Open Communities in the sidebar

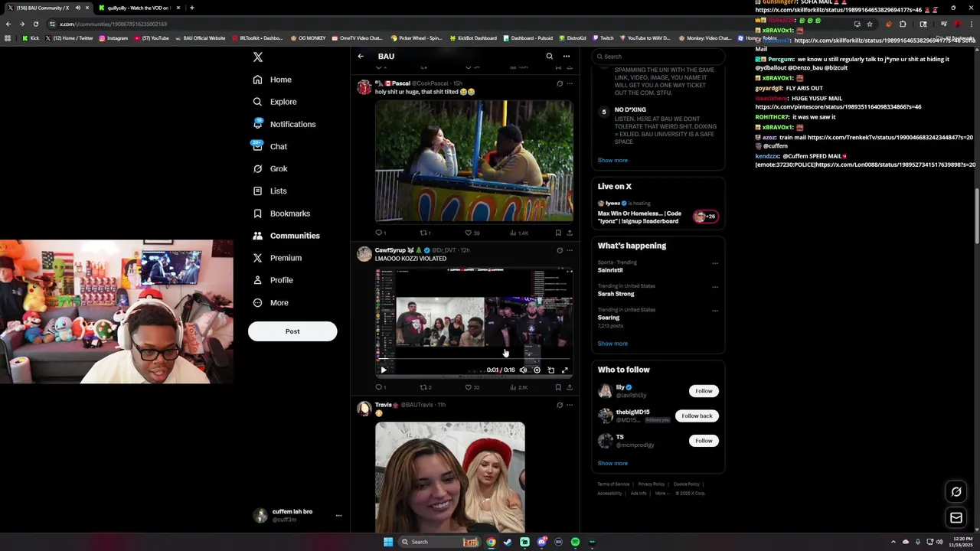(286, 236)
